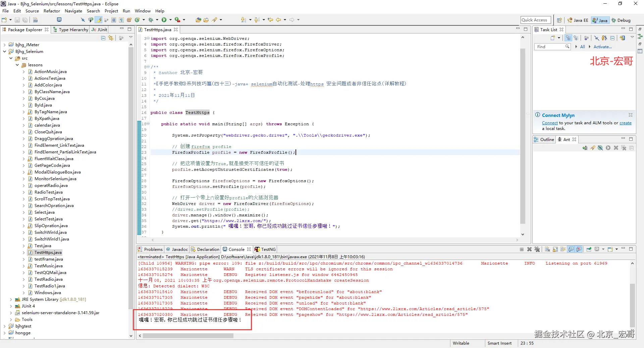Click the create local task link
644x348 pixels.
point(626,123)
